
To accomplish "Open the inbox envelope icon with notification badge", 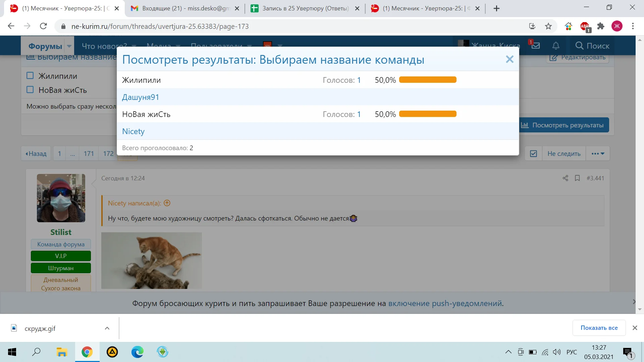I will coord(535,45).
